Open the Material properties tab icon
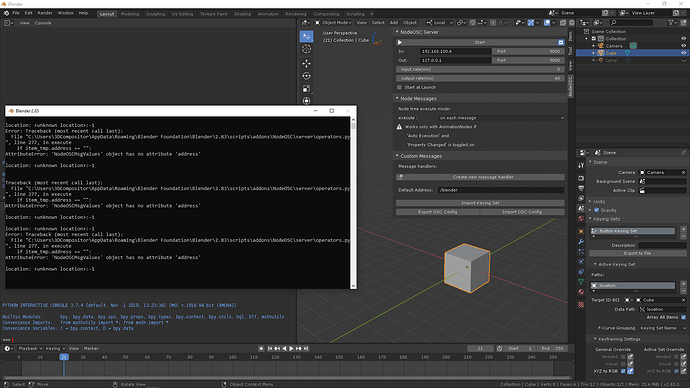The height and width of the screenshot is (388, 690). tap(581, 292)
